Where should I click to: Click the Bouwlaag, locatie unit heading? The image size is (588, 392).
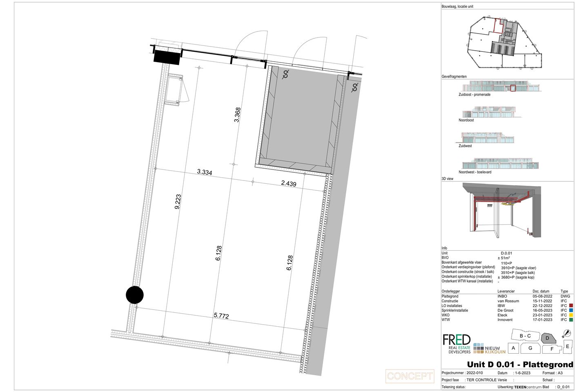click(457, 7)
